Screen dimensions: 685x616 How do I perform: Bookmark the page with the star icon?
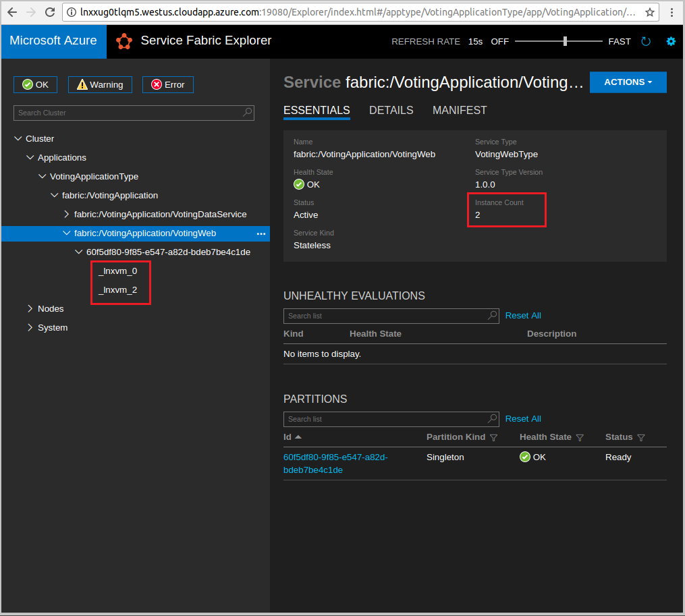[x=650, y=12]
